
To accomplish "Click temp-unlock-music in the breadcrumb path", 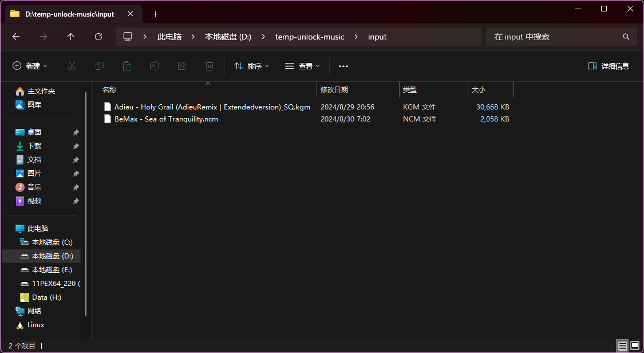I will (x=310, y=37).
